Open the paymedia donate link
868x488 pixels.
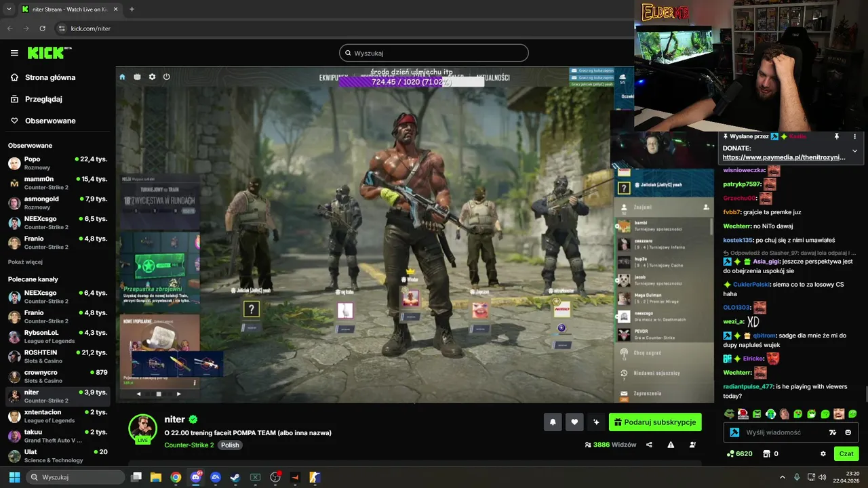784,157
